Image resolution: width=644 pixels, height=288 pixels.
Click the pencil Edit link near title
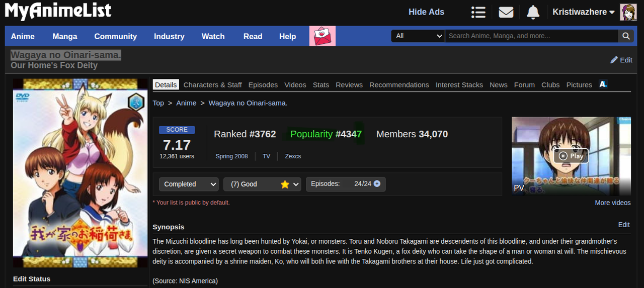(621, 60)
